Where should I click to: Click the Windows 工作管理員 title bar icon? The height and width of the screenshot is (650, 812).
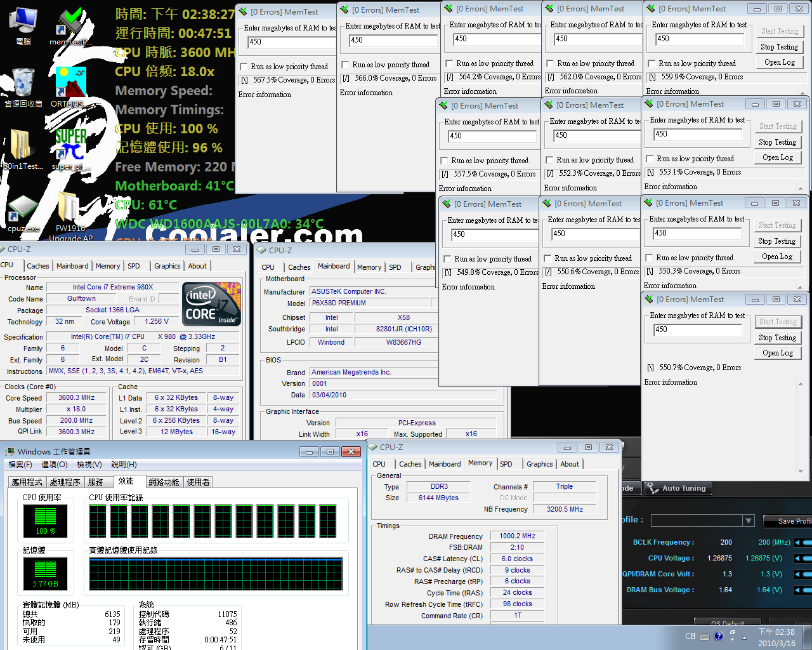(10, 451)
